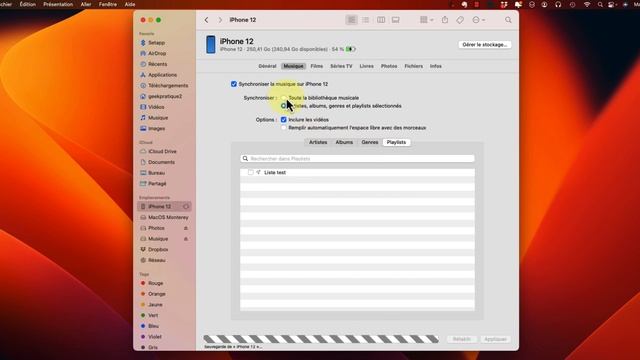Click the Rétablir button
This screenshot has width=640, height=360.
[x=462, y=339]
